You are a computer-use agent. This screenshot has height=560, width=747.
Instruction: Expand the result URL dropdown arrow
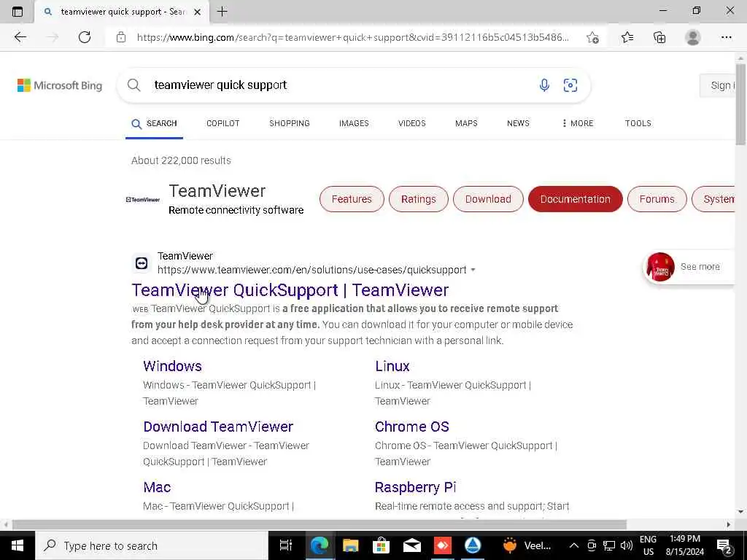[473, 270]
